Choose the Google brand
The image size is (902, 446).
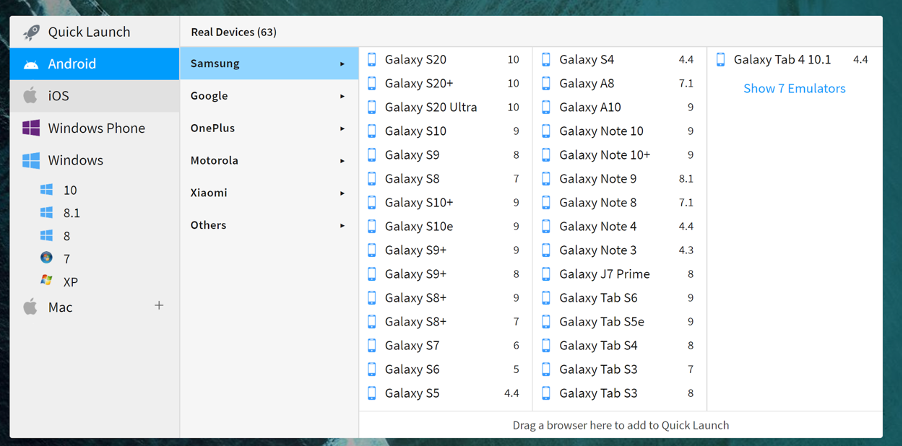click(269, 96)
